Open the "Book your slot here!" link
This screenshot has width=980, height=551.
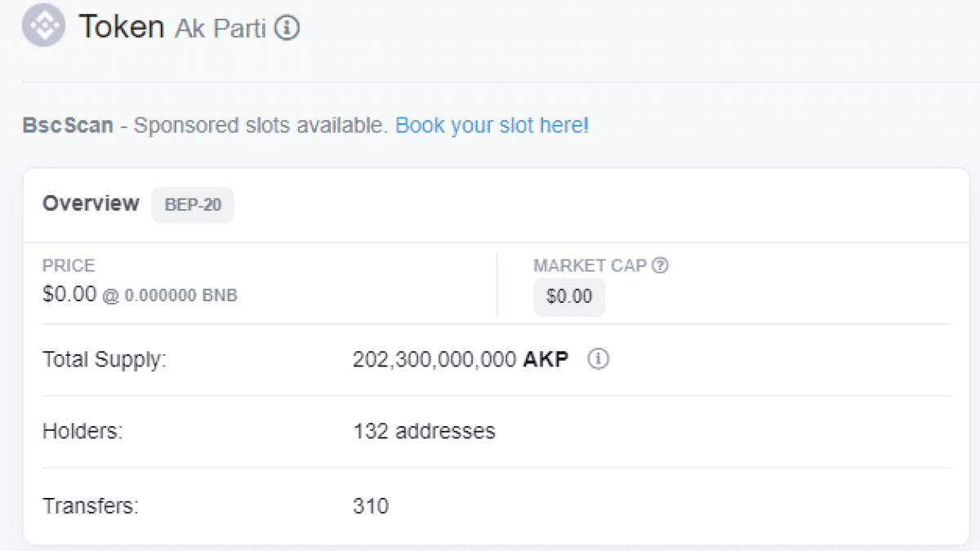(492, 126)
